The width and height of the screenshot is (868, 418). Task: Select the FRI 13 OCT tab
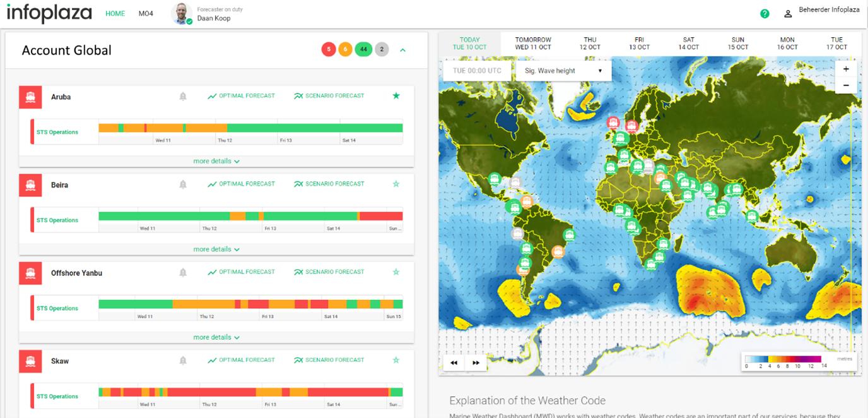639,44
